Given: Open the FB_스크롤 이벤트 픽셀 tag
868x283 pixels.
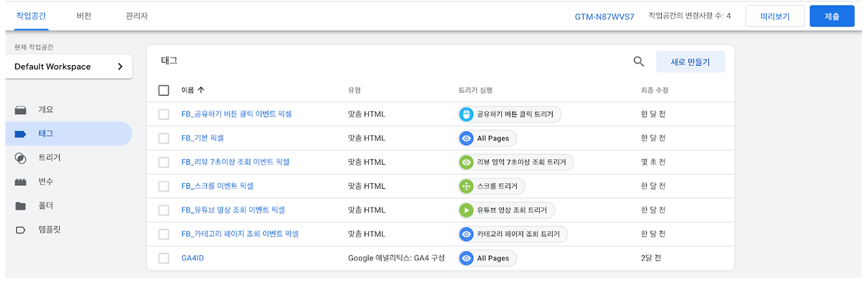Looking at the screenshot, I should 217,186.
